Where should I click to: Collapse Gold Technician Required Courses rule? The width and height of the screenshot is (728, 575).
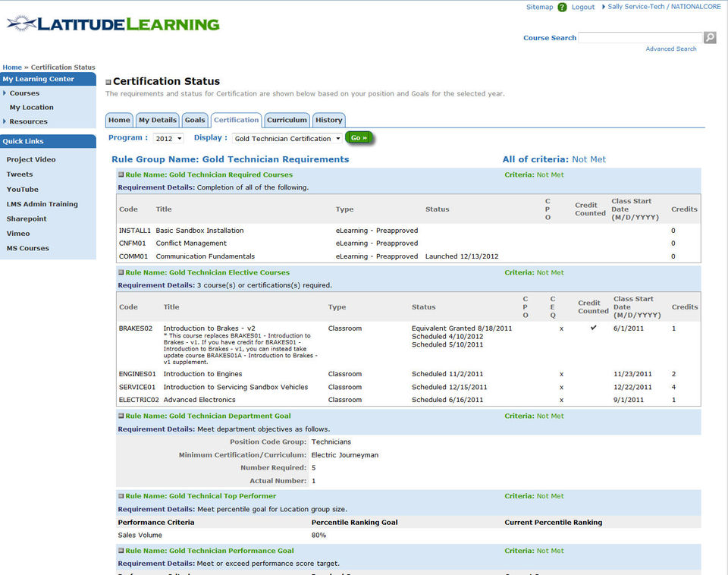tap(121, 174)
